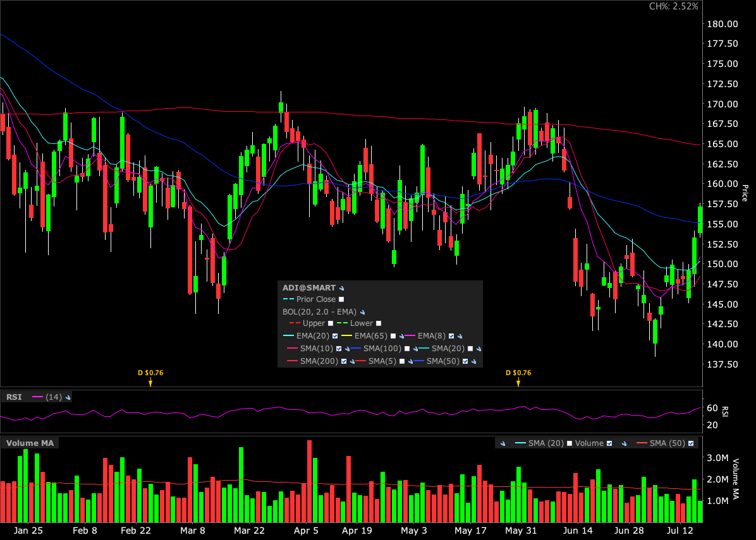Uncheck Volume MA SMA (50) checkbox
The width and height of the screenshot is (756, 540).
click(691, 443)
